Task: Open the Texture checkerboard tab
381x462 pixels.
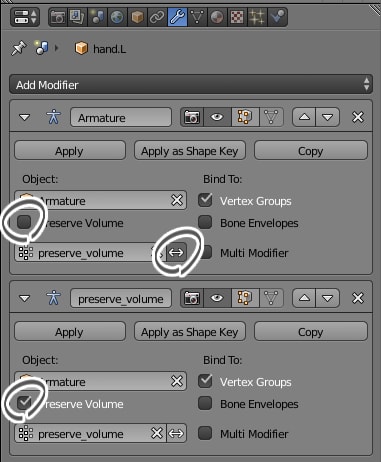Action: point(237,17)
